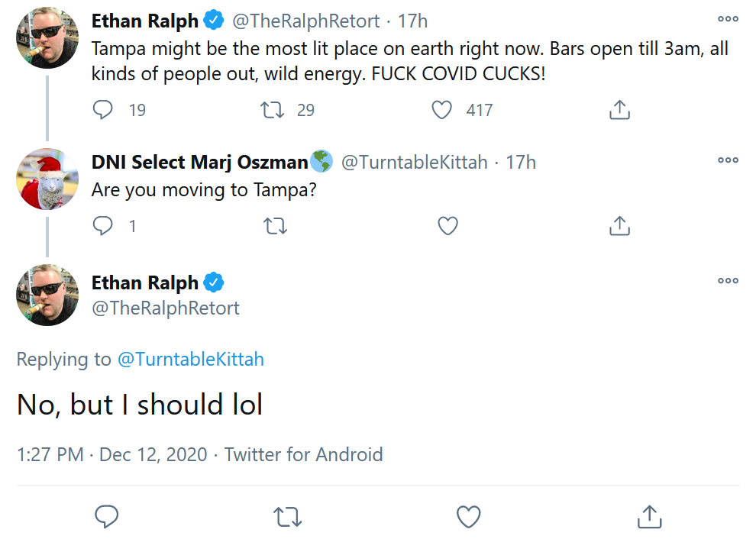Like the tweet with 417 likes

click(x=441, y=110)
